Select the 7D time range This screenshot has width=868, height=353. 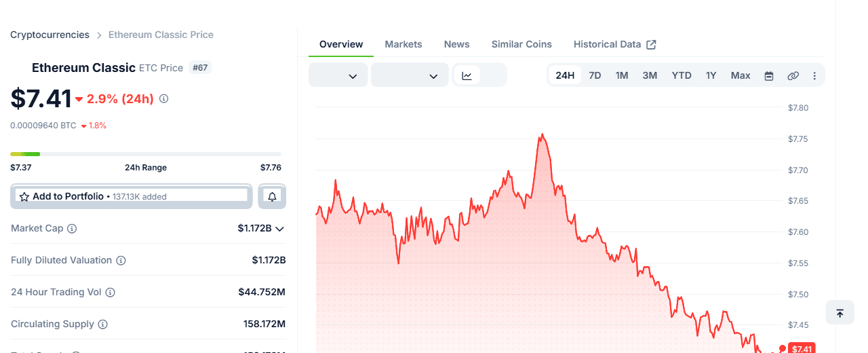point(595,75)
